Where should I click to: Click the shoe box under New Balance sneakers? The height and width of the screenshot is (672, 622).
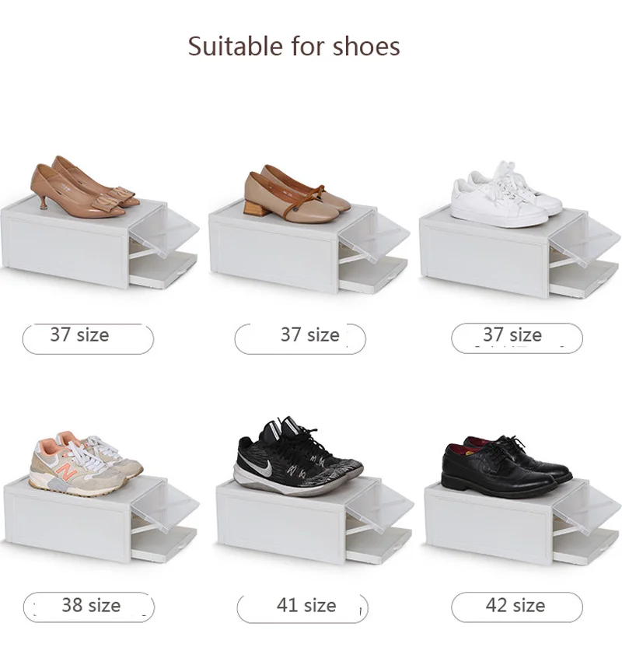tap(102, 520)
